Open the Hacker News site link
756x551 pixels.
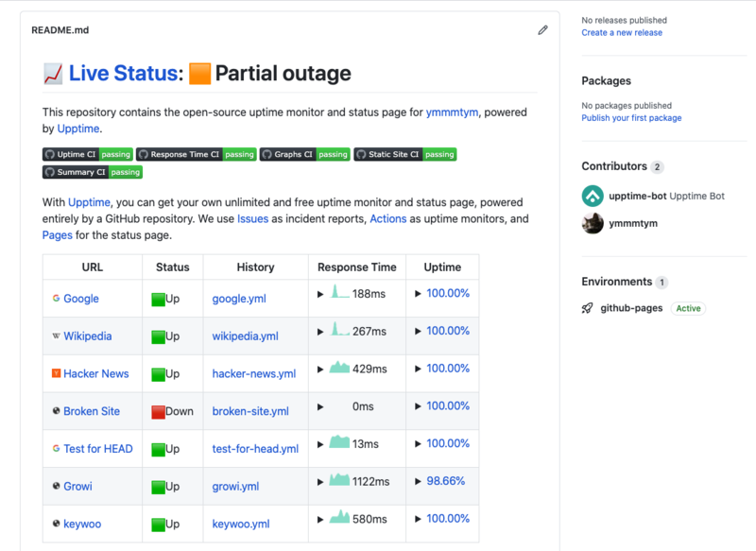[96, 373]
